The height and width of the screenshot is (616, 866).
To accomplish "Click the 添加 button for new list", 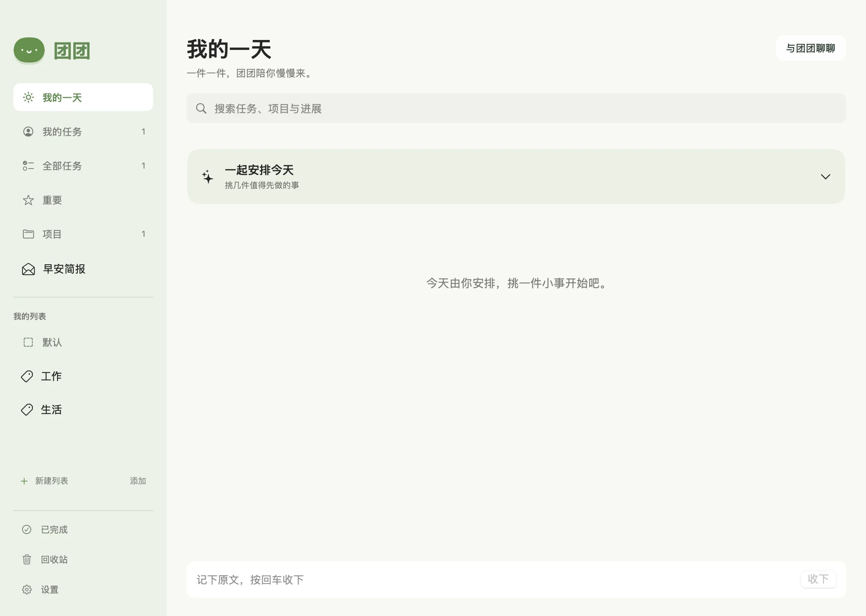I will [138, 481].
